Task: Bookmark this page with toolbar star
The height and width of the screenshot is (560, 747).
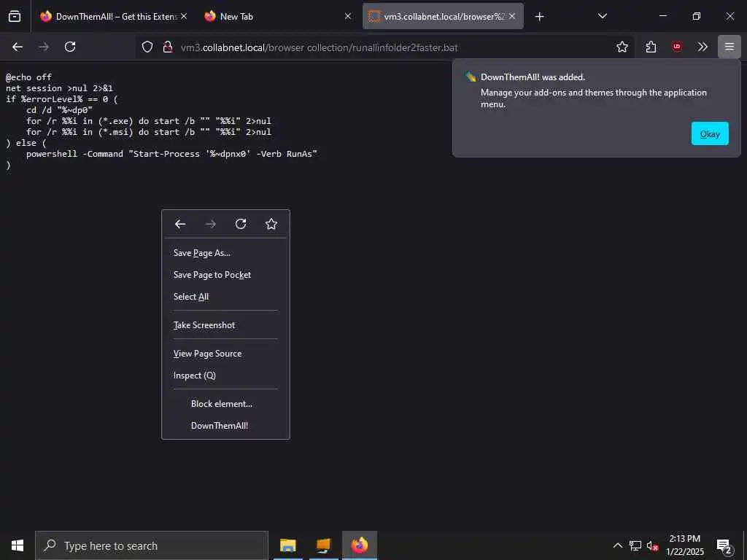Action: pyautogui.click(x=622, y=47)
